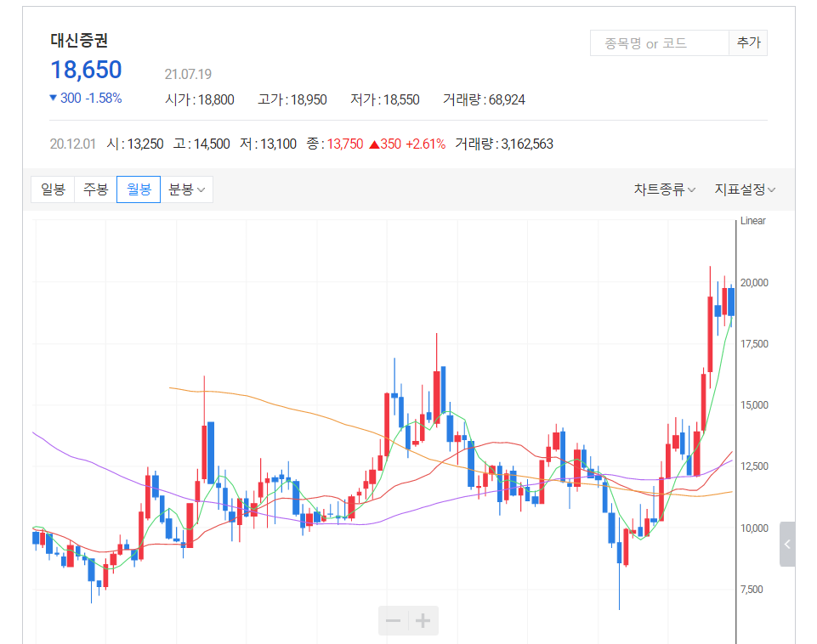Click the 고:14,500 high value
The image size is (817, 644).
(x=201, y=144)
